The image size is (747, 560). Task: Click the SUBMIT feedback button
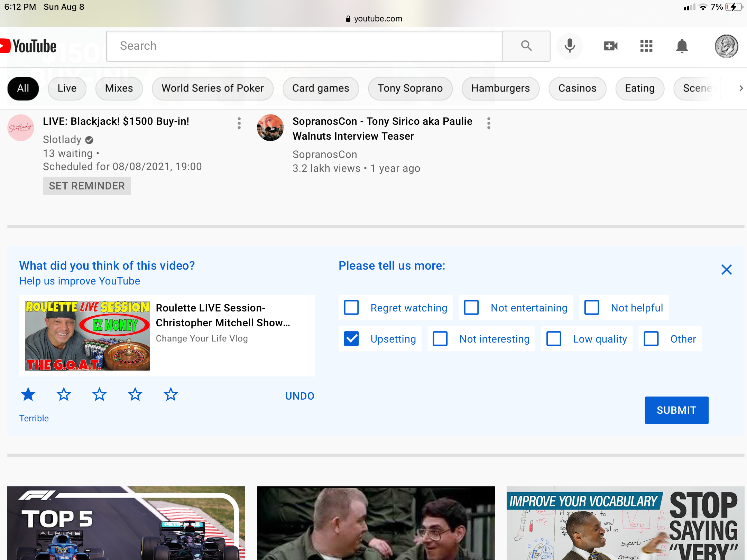676,410
